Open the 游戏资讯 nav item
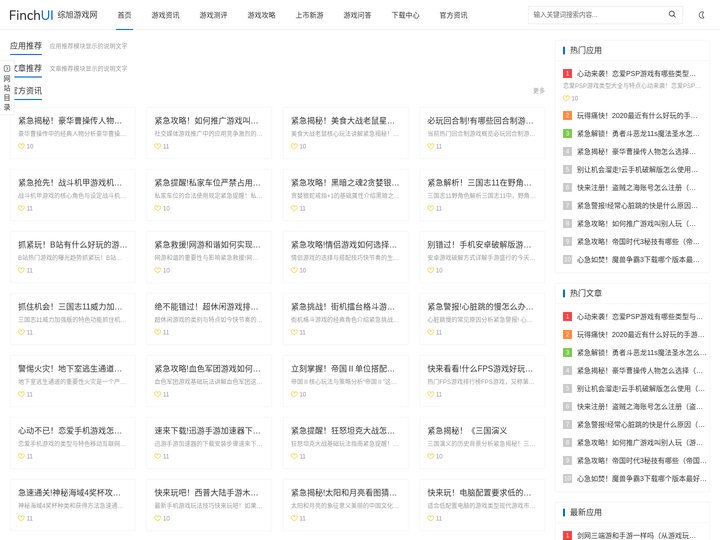720x540 pixels. 166,15
